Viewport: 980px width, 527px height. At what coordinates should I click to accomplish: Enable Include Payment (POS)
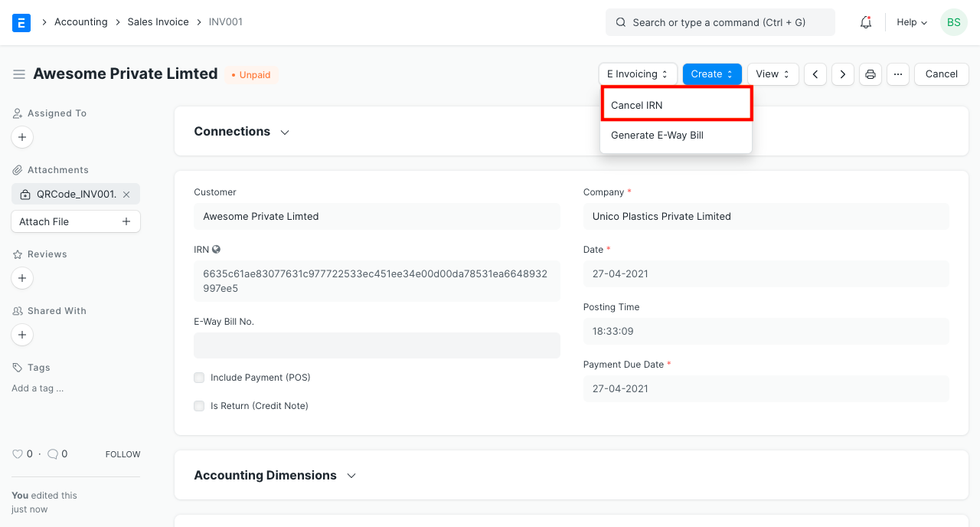(x=199, y=378)
